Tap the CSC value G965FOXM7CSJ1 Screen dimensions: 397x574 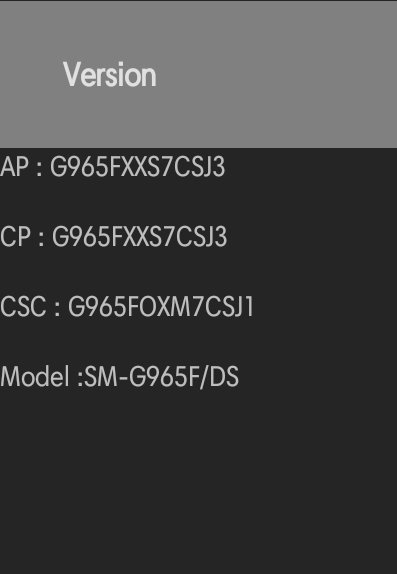(x=161, y=306)
